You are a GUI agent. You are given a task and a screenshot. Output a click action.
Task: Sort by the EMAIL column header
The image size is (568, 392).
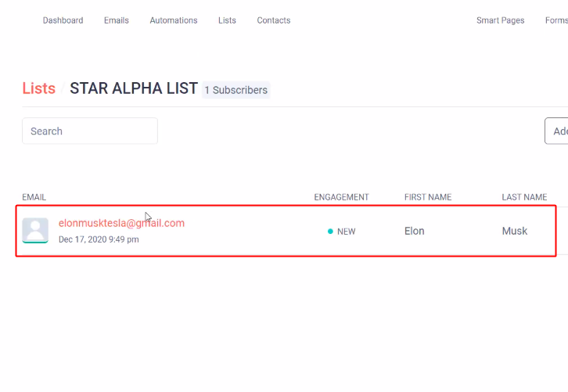(x=34, y=197)
